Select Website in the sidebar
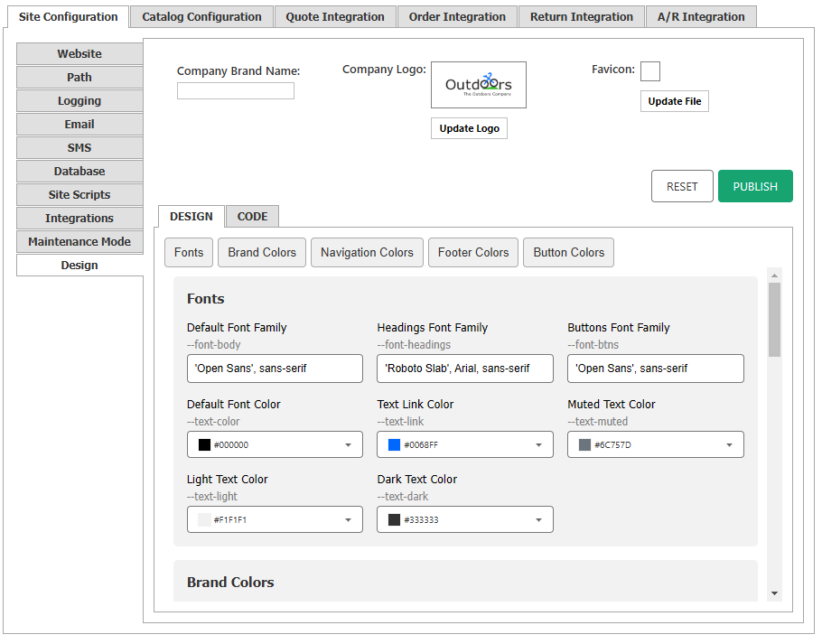This screenshot has height=644, width=822. click(79, 54)
